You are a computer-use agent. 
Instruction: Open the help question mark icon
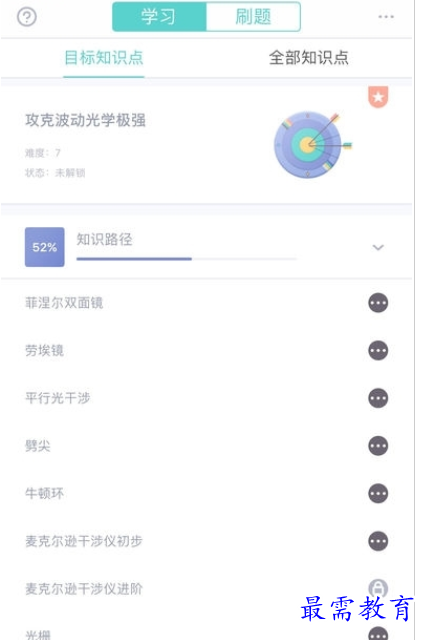(x=27, y=17)
